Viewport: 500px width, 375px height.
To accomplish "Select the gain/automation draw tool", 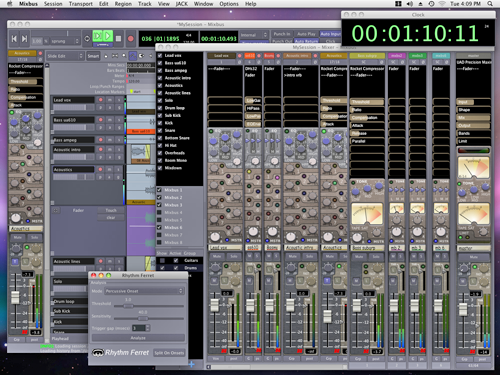I will pos(133,56).
